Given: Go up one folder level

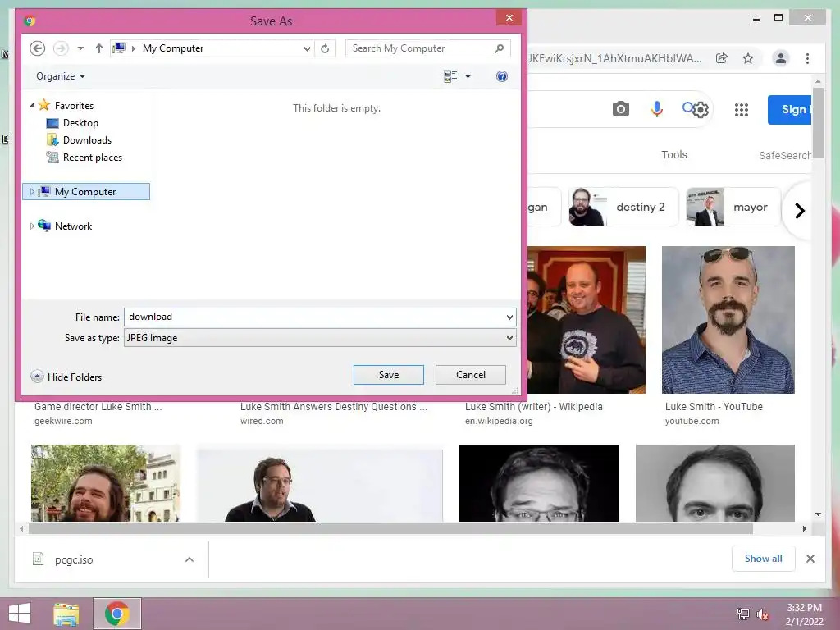Looking at the screenshot, I should (x=99, y=48).
